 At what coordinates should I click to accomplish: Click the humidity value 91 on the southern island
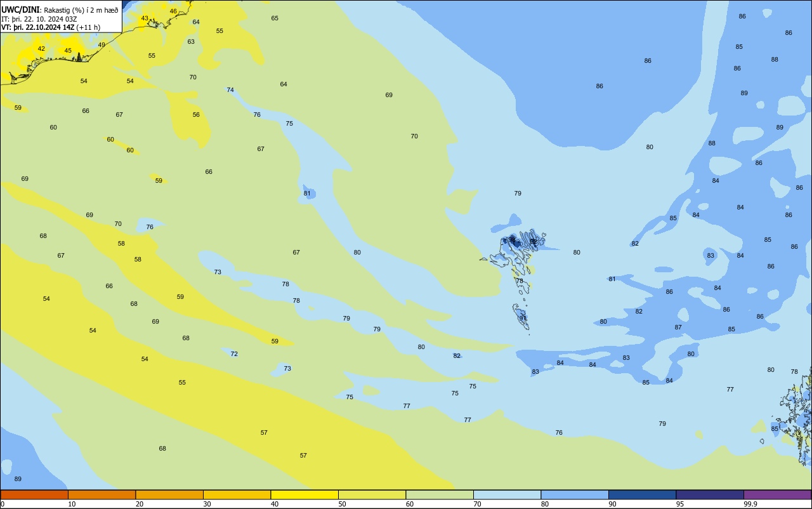(x=523, y=319)
